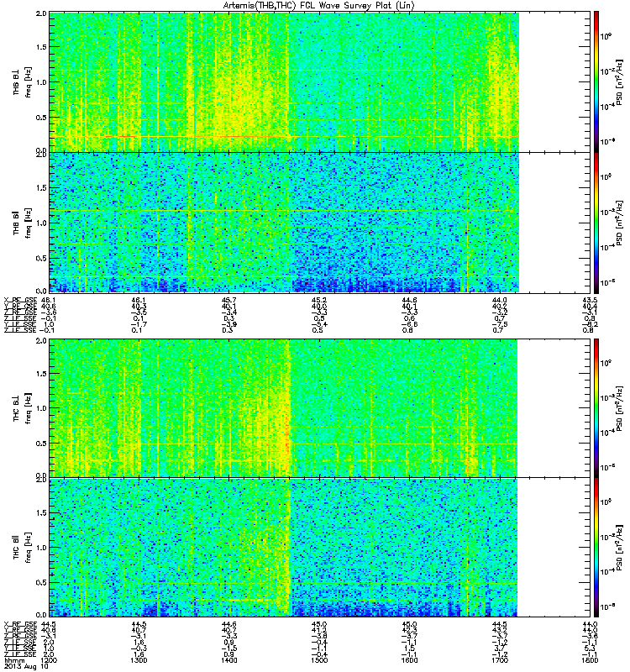Viewport: 630px width, 672px height.
Task: Click the "2013 Aug 10" date label
Action: [26, 666]
